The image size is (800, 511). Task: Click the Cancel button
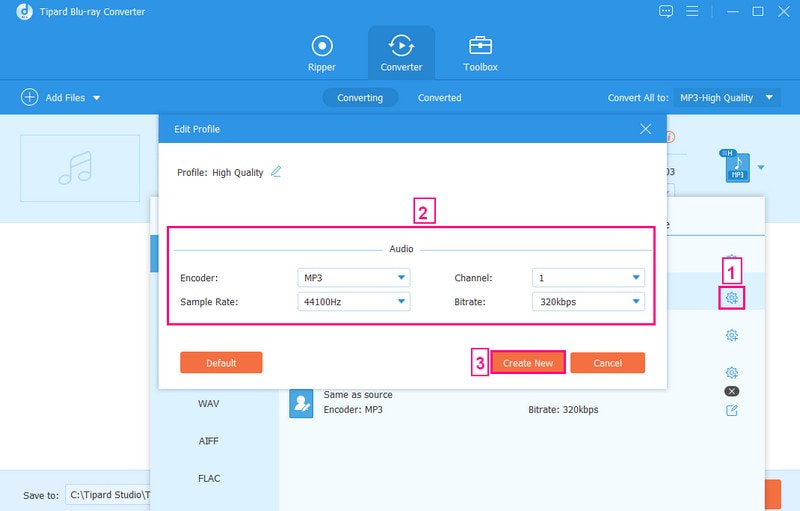(x=608, y=363)
